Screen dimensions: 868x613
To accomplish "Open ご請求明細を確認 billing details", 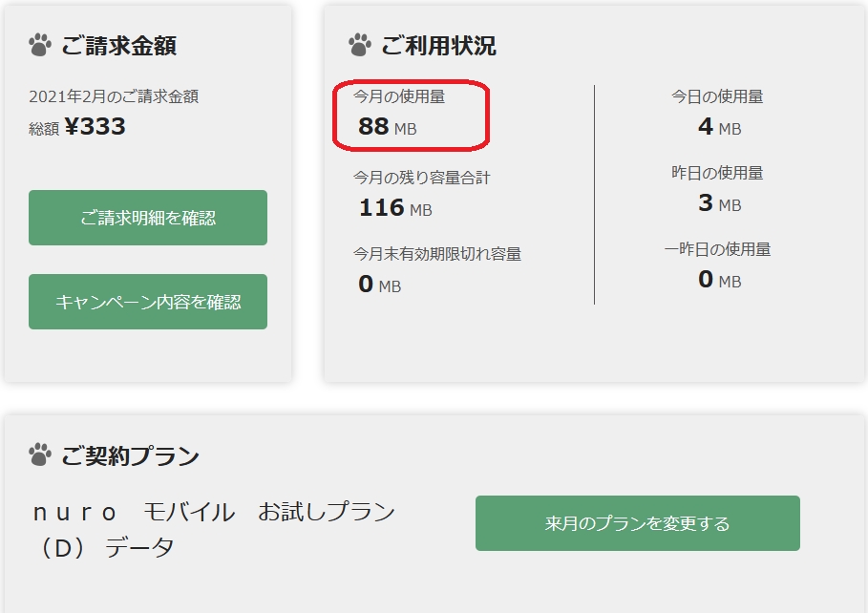I will pyautogui.click(x=148, y=218).
